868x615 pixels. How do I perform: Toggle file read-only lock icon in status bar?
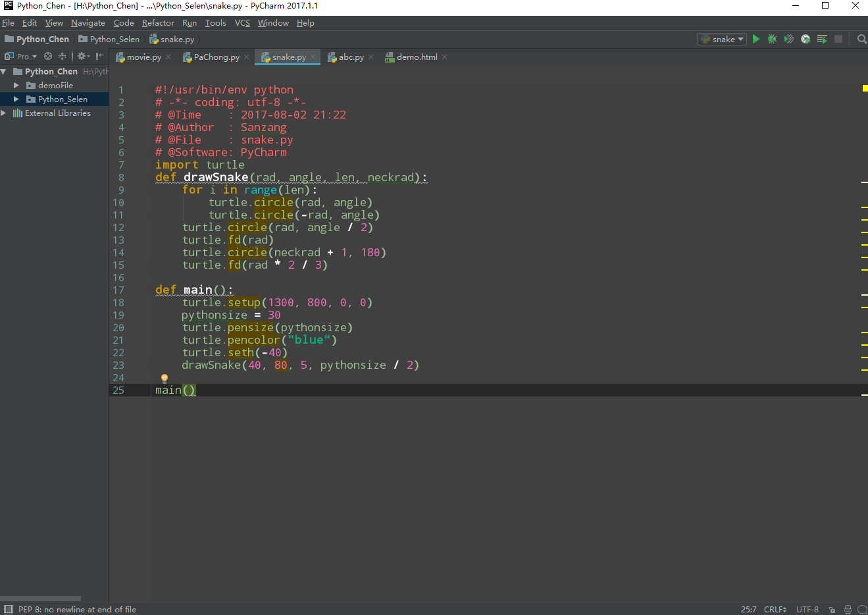point(832,610)
